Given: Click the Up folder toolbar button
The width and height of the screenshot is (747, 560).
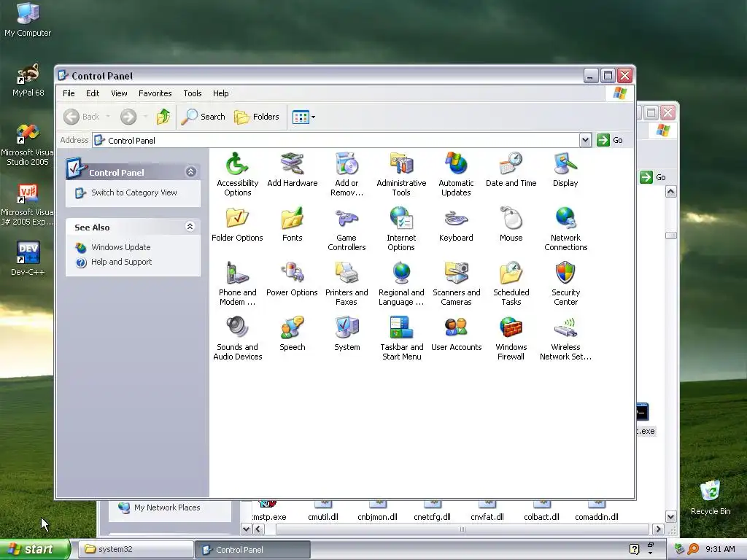Looking at the screenshot, I should (x=163, y=117).
